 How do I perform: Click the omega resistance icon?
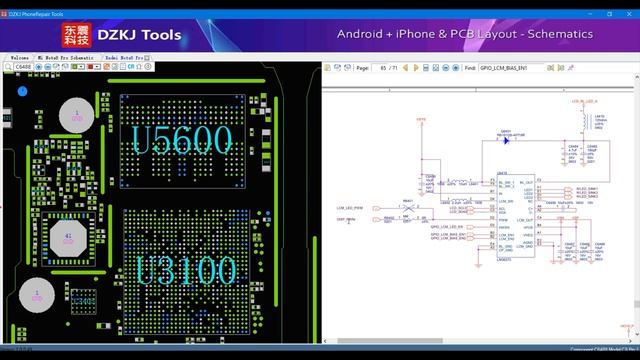139,67
